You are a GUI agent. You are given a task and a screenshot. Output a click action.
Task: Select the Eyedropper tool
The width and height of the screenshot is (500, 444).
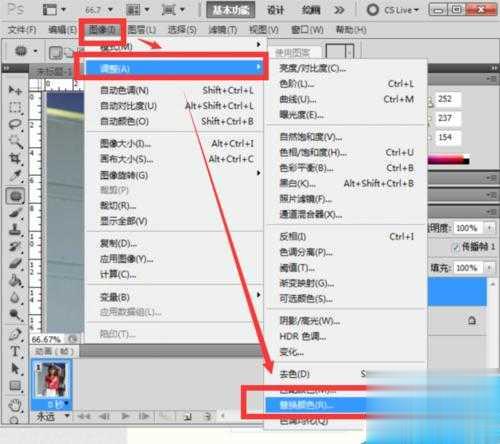pyautogui.click(x=15, y=175)
